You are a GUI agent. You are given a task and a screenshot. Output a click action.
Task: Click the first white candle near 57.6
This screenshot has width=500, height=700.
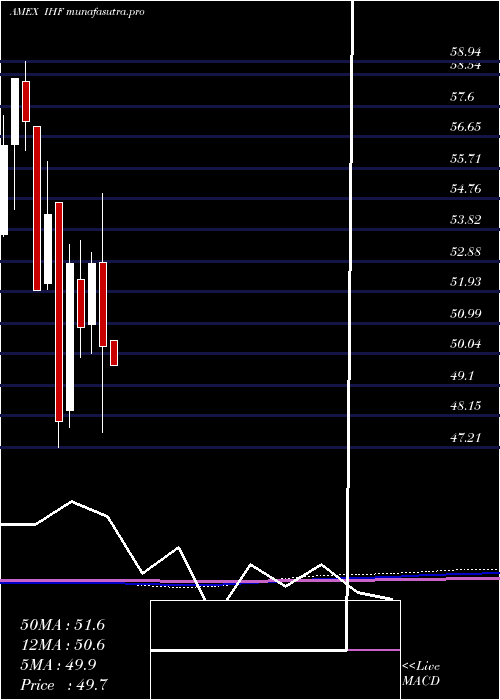tap(15, 112)
